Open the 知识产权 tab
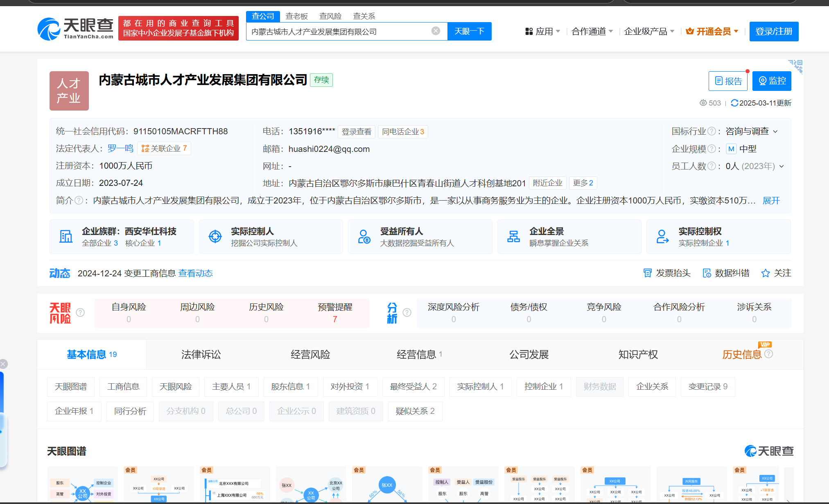Viewport: 829px width, 504px height. coord(638,355)
